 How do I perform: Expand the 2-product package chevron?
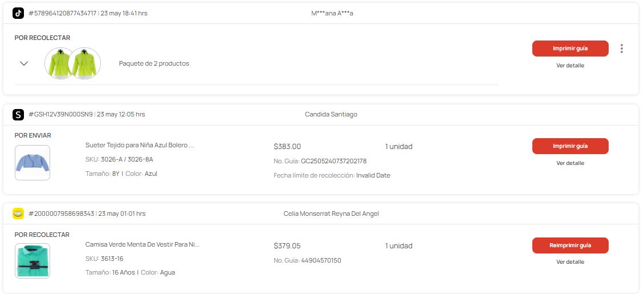pos(24,63)
